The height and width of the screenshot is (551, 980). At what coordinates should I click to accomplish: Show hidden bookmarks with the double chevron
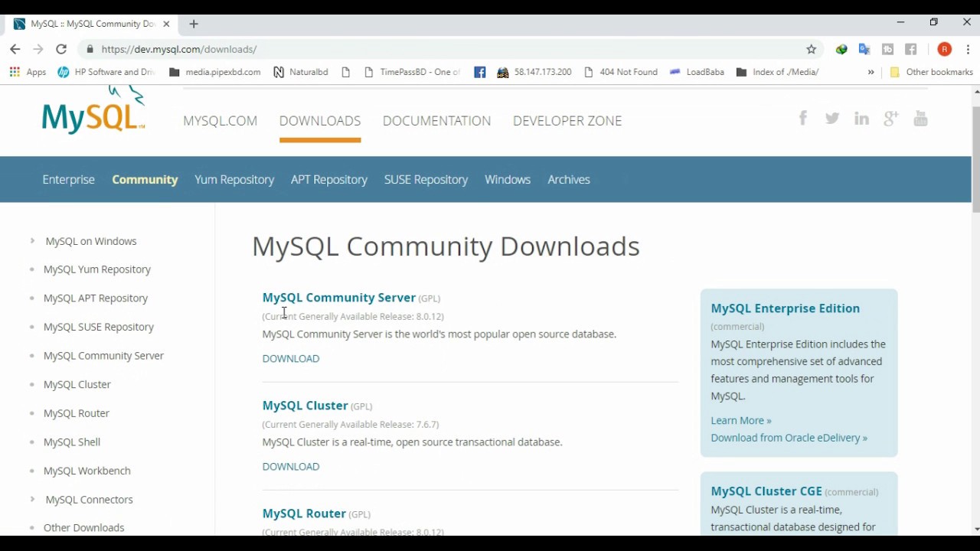click(871, 72)
